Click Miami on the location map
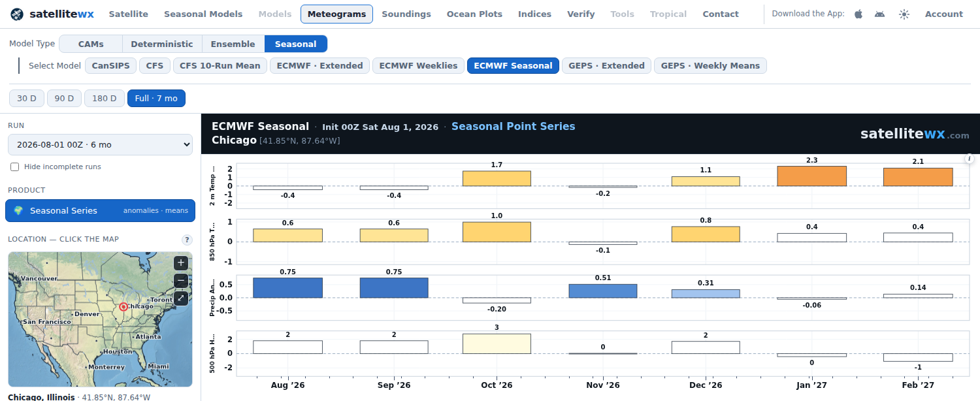 pos(158,366)
